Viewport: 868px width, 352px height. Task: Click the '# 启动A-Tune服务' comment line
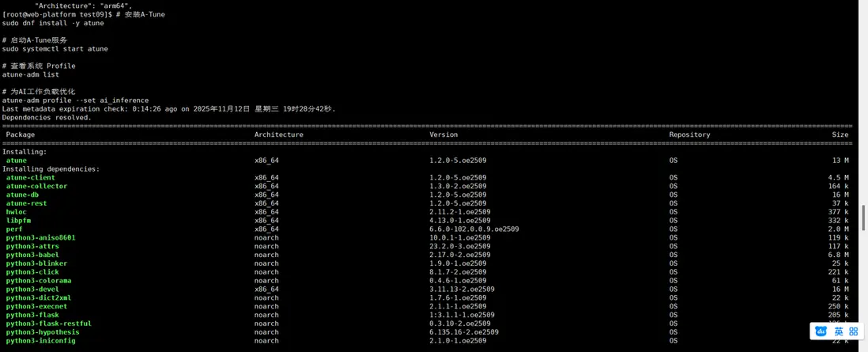click(x=35, y=40)
